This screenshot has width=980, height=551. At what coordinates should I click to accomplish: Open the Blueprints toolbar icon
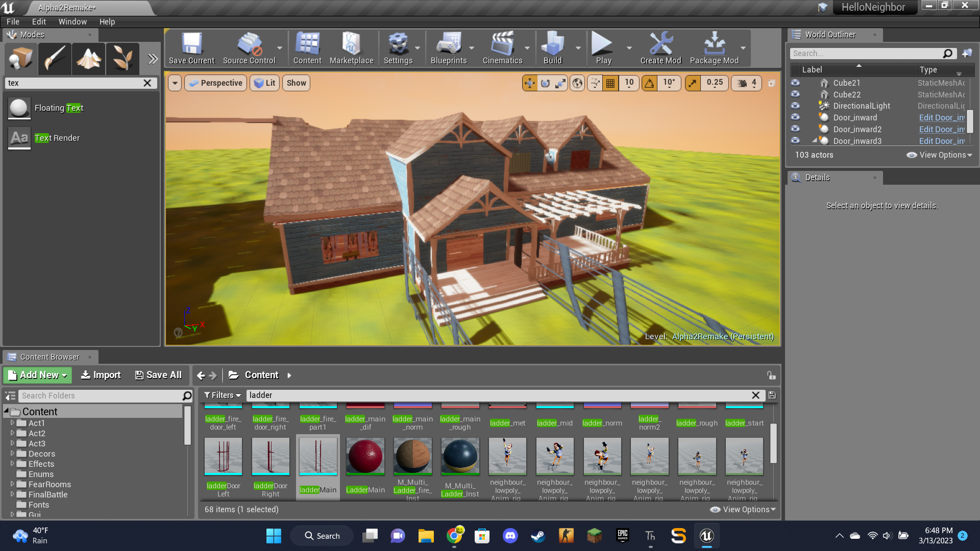pos(449,48)
